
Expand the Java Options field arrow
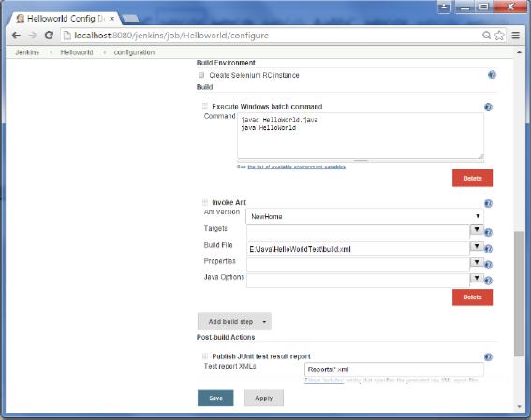tap(477, 278)
